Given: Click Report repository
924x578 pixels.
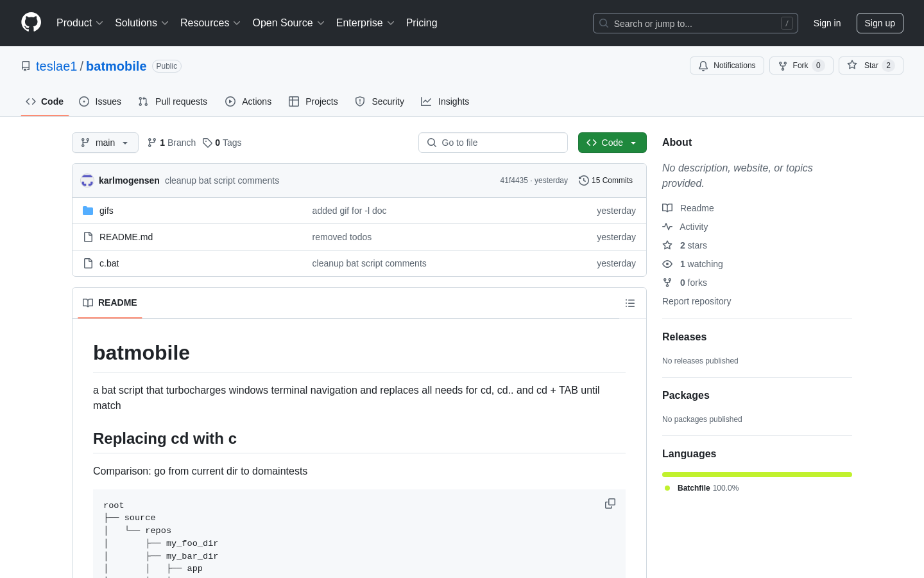Looking at the screenshot, I should (696, 301).
